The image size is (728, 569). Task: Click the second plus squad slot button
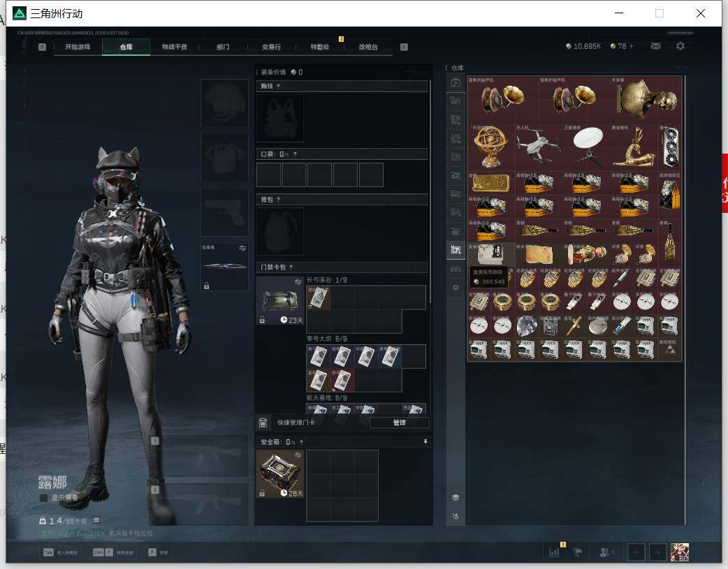click(x=657, y=552)
